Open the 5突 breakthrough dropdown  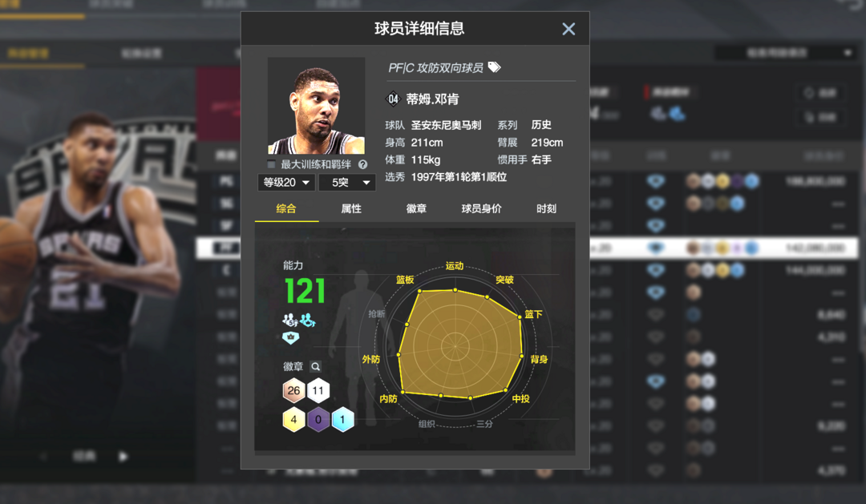coord(347,182)
